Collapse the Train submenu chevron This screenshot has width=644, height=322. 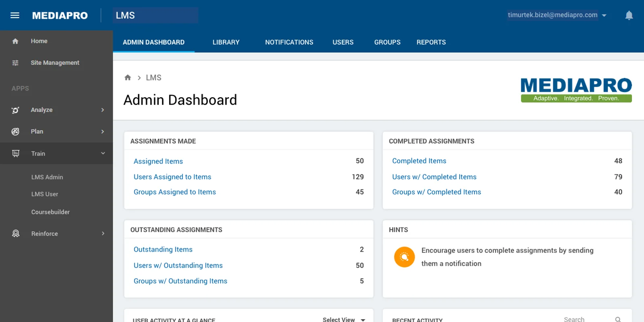(103, 153)
